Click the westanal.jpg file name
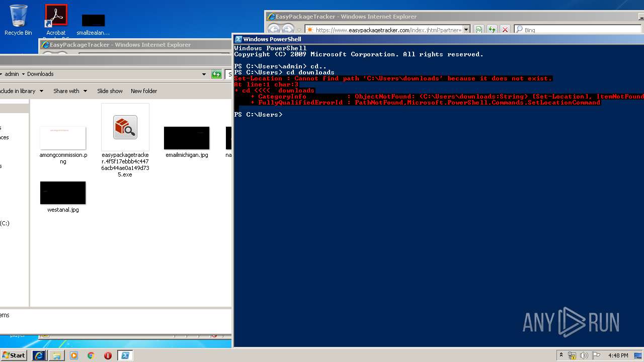 tap(63, 210)
